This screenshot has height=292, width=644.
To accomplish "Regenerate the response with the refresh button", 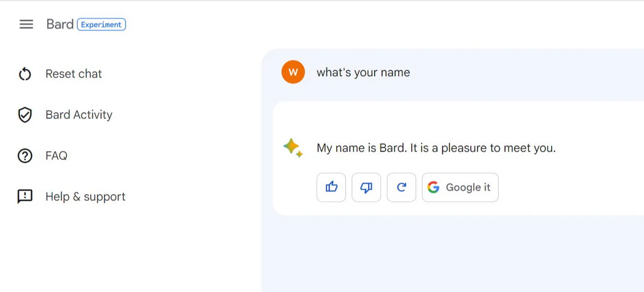I will [x=401, y=187].
